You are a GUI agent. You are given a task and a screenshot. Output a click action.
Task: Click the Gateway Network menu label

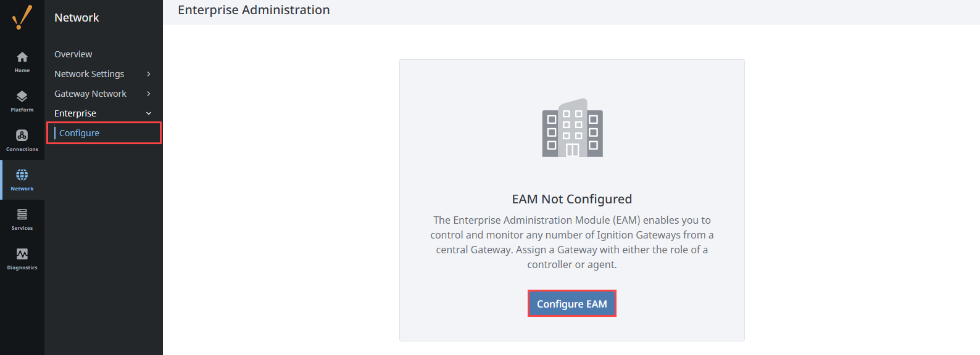coord(91,94)
